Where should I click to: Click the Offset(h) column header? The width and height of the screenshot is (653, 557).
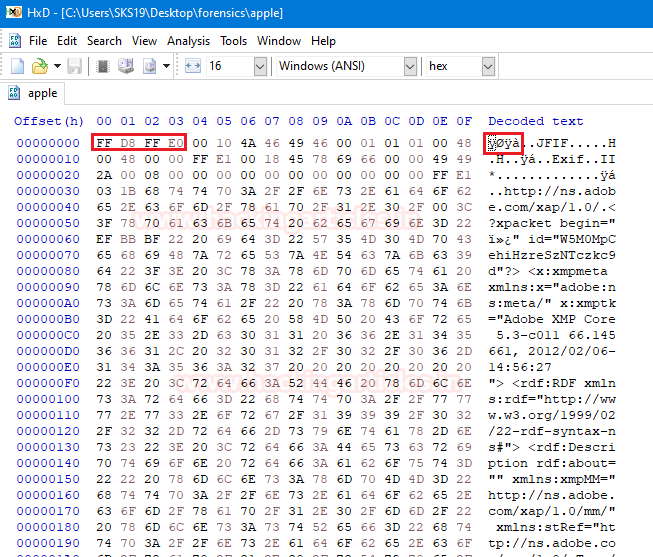pyautogui.click(x=49, y=121)
